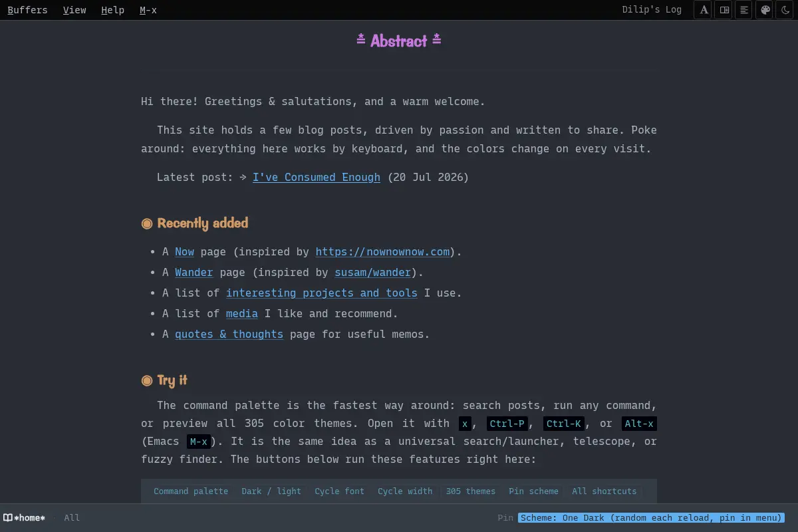Image resolution: width=798 pixels, height=532 pixels.
Task: Click the book icon beside *home*
Action: coord(8,517)
